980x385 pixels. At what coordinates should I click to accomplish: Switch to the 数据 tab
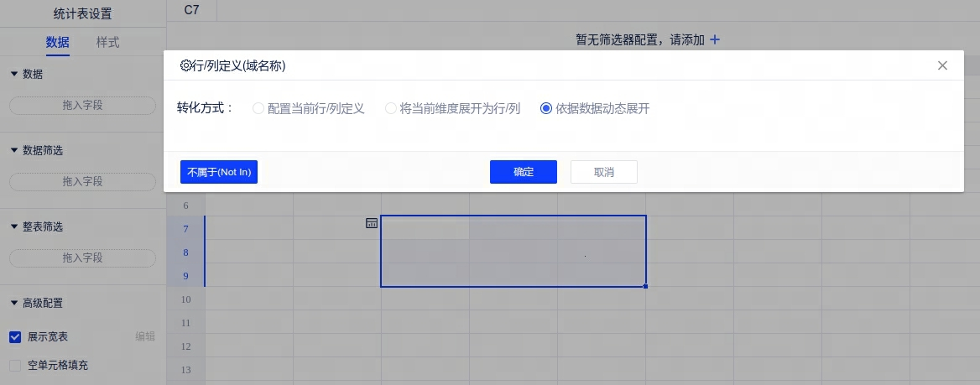pyautogui.click(x=58, y=42)
